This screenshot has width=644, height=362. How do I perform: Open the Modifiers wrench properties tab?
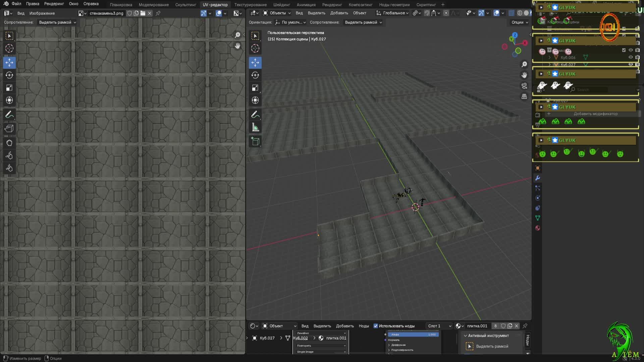pyautogui.click(x=538, y=178)
